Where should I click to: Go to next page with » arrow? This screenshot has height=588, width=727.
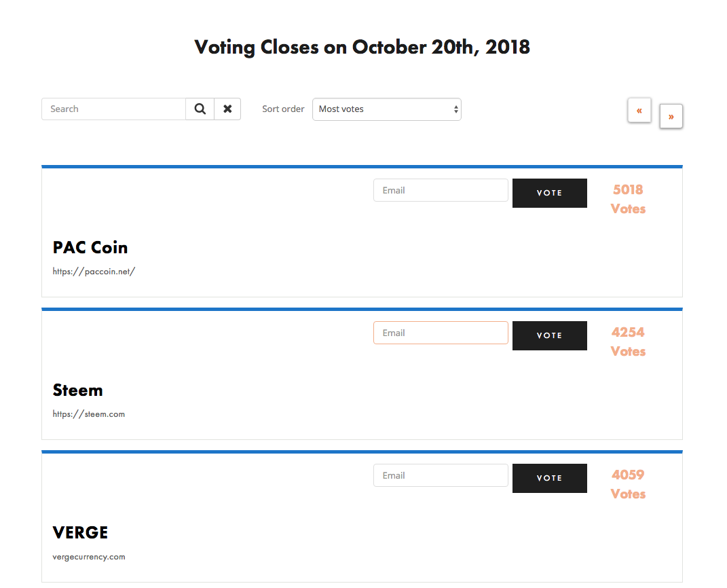coord(671,116)
